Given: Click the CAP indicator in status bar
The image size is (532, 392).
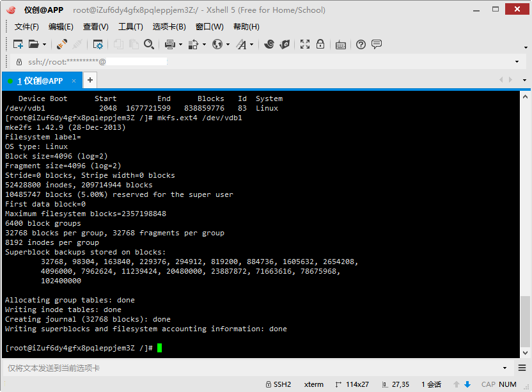Looking at the screenshot, I should pos(489,384).
